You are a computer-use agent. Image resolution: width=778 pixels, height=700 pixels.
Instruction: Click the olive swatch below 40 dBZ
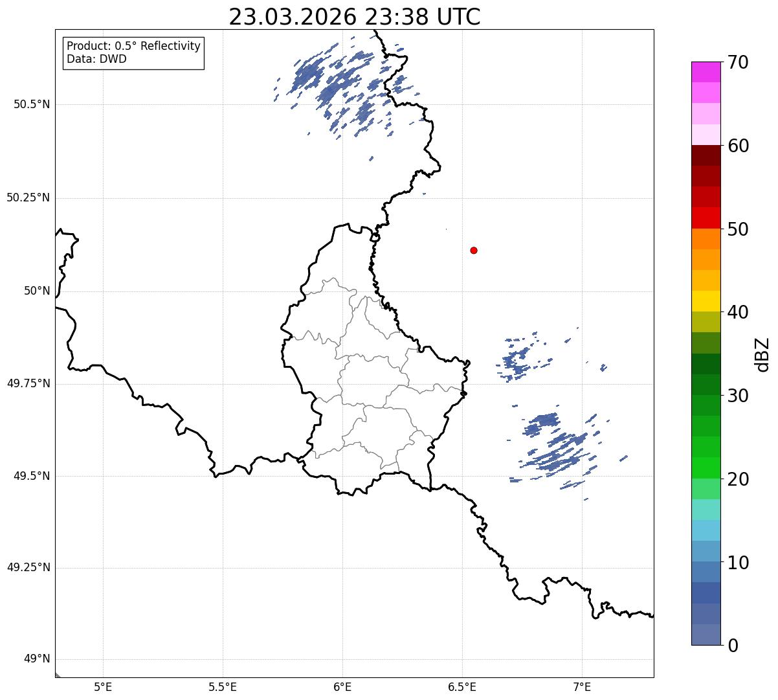click(x=706, y=322)
